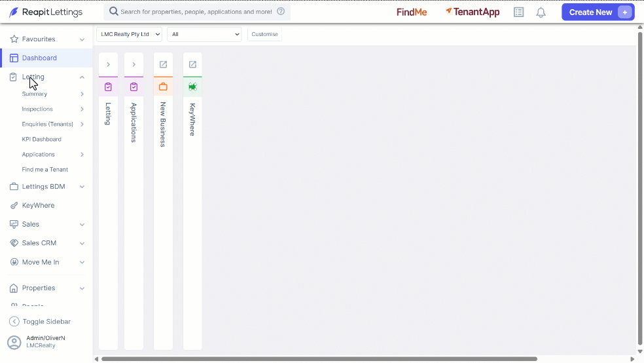Open the LMC Realty Pty Ltd dropdown
The height and width of the screenshot is (363, 644).
(x=130, y=34)
